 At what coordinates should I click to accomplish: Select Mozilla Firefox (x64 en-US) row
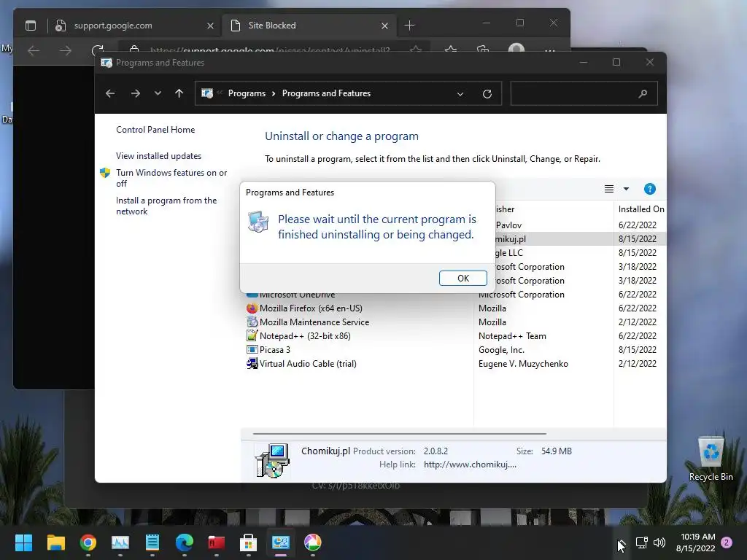(x=311, y=308)
